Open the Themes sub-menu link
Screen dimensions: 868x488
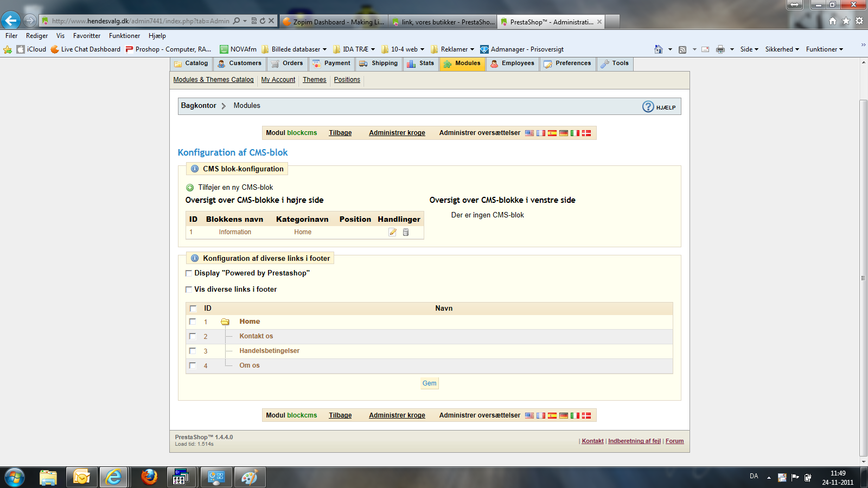point(315,80)
